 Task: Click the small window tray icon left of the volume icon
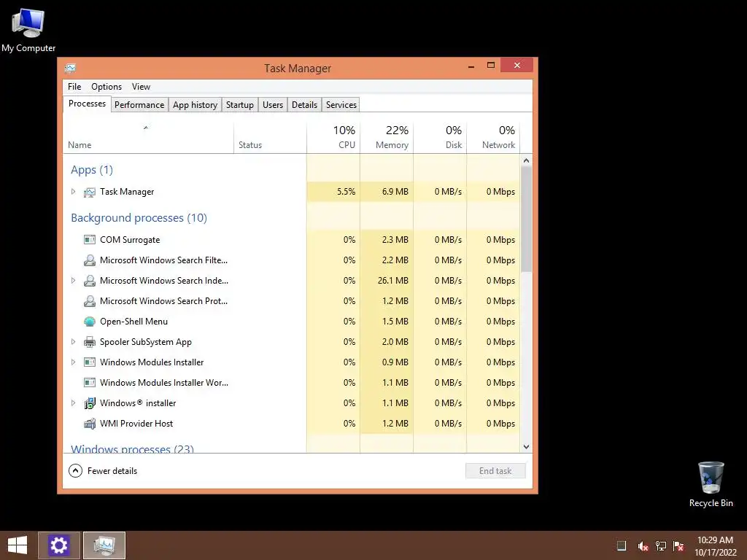click(x=622, y=545)
